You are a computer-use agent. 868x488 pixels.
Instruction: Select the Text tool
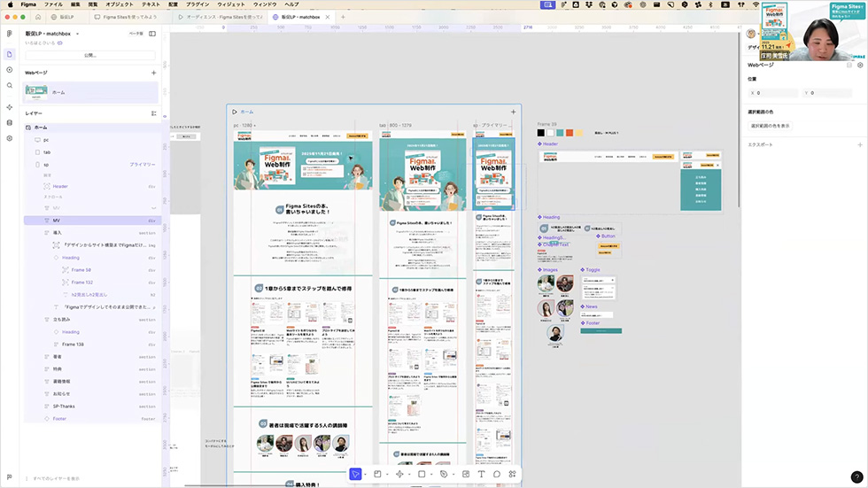click(481, 474)
